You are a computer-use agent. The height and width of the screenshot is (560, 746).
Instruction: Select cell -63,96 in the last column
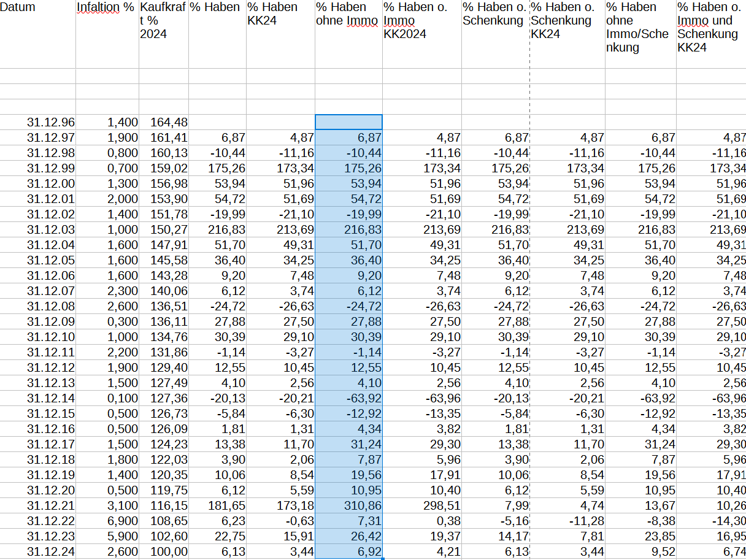coord(711,398)
